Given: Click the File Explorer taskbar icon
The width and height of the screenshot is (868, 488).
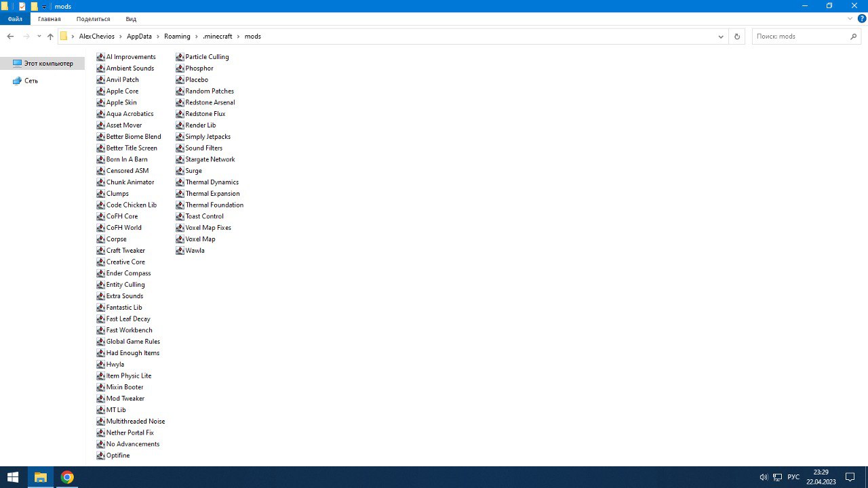Looking at the screenshot, I should point(40,477).
